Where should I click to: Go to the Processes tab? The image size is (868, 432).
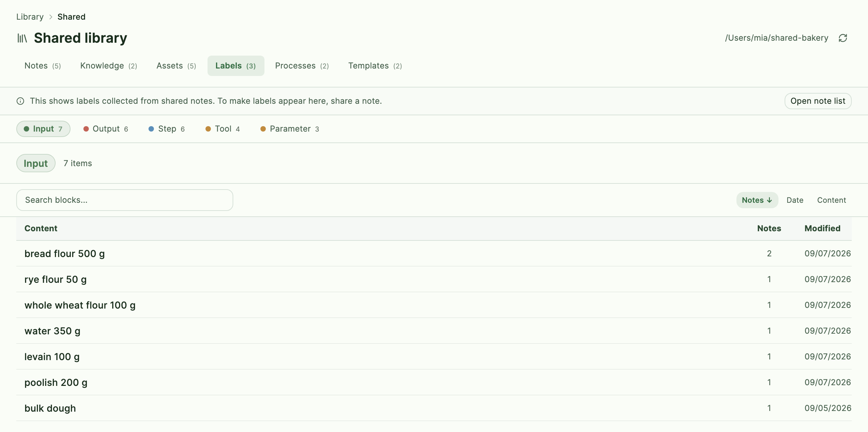click(x=302, y=66)
